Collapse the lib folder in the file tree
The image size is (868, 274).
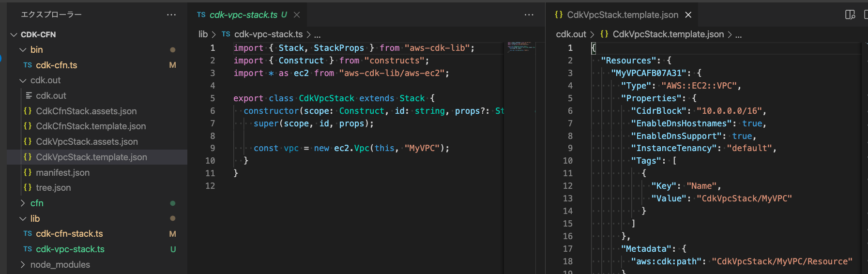coord(23,218)
